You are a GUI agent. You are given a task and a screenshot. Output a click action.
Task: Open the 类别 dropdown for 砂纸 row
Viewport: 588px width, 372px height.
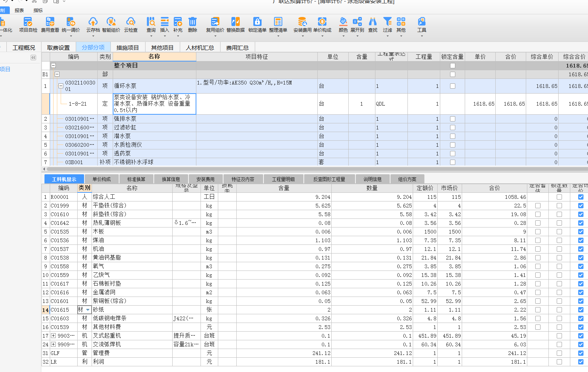click(x=88, y=310)
